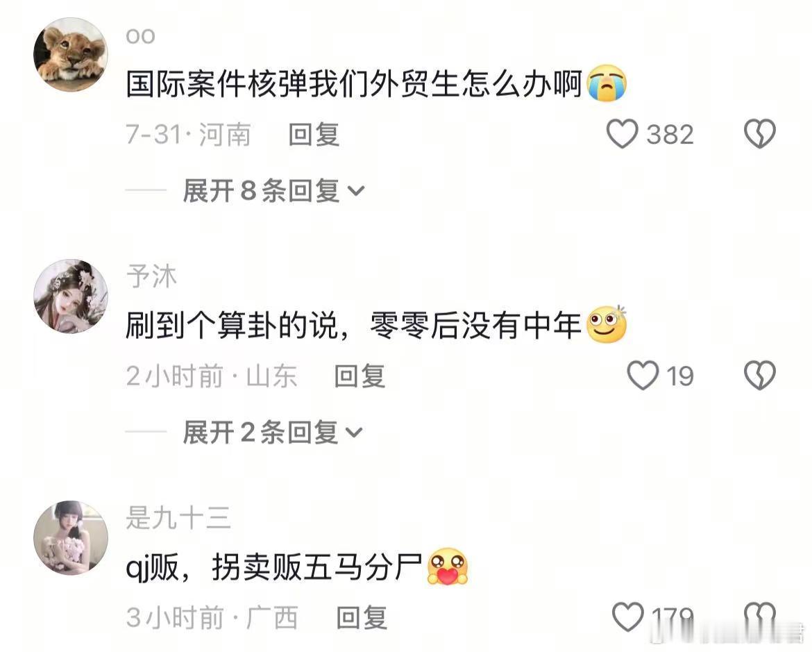Dislike 予沐's comment with broken heart
This screenshot has height=652, width=812.
[760, 375]
